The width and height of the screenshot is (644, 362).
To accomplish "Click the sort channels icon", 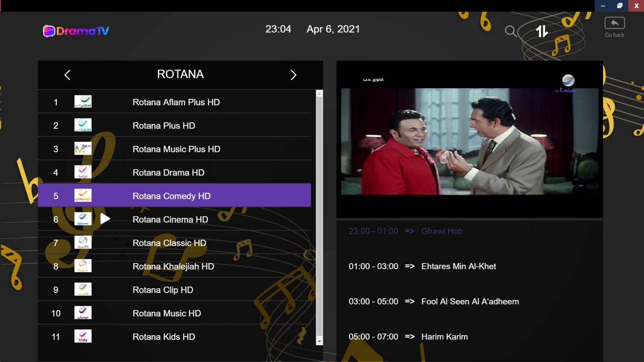I will (x=541, y=31).
